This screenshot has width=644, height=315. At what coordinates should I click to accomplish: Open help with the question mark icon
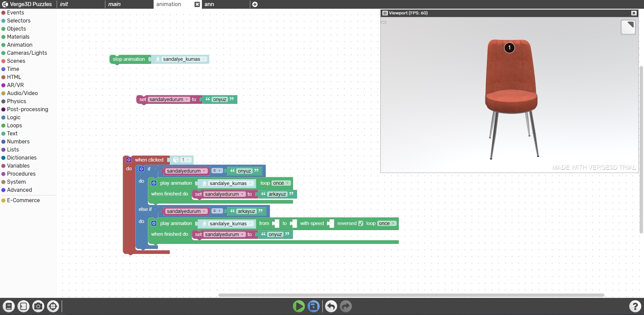point(635,306)
